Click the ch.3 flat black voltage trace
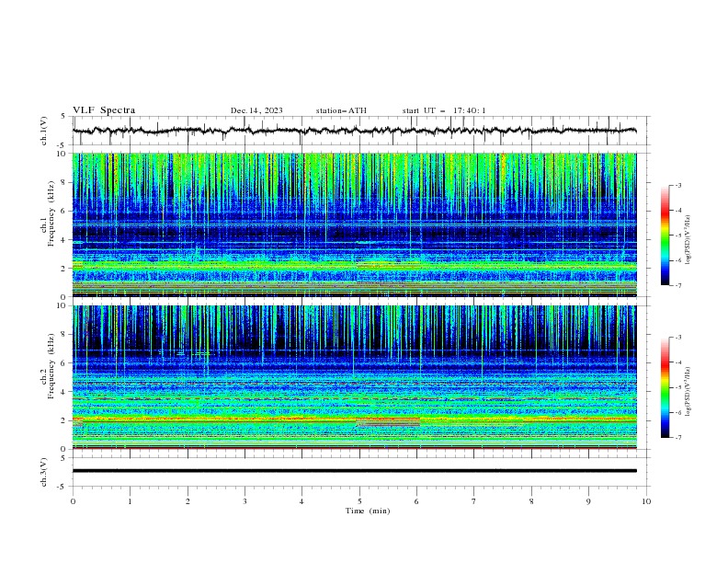728x563 pixels. pos(355,471)
